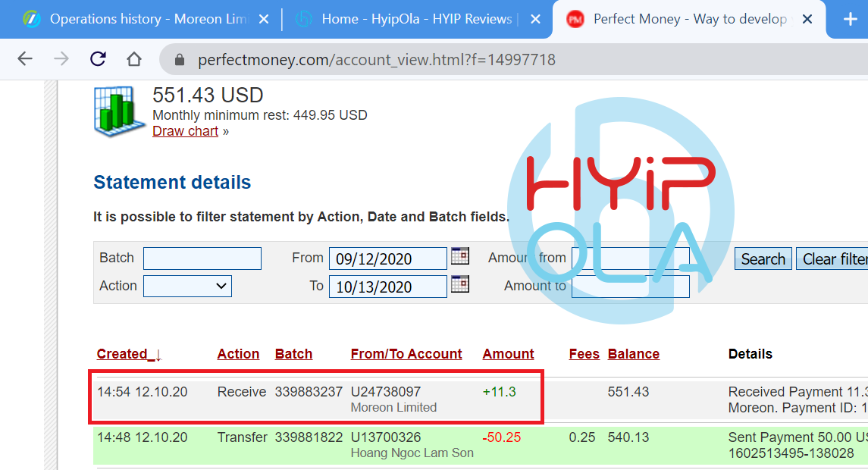868x470 pixels.
Task: Click the 0.25 fee value
Action: coord(581,437)
